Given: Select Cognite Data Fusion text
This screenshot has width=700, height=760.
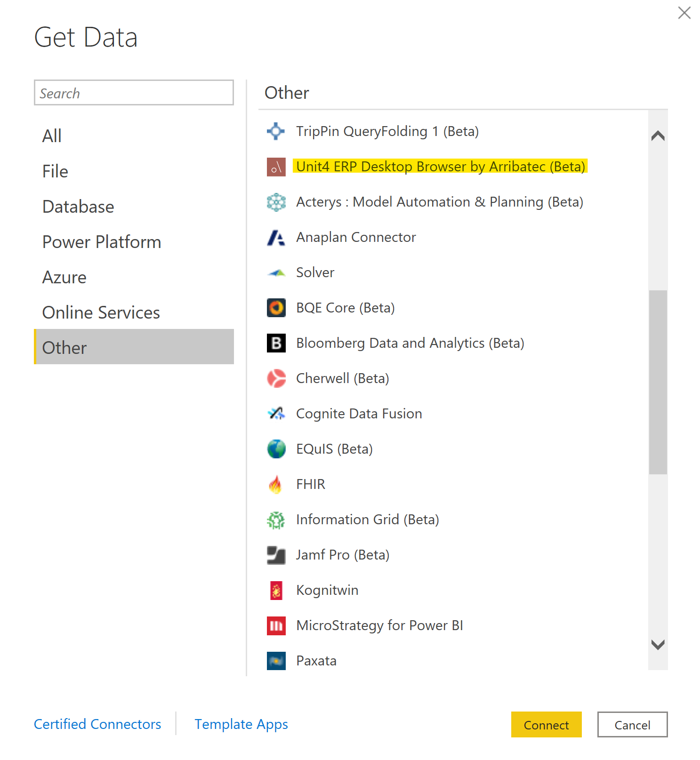Looking at the screenshot, I should pyautogui.click(x=359, y=414).
